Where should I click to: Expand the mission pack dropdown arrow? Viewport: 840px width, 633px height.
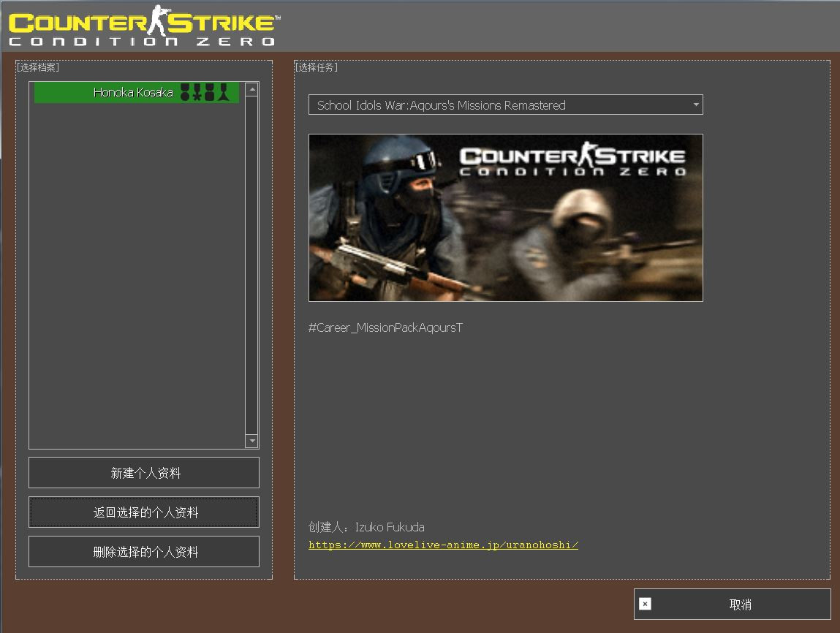point(695,105)
